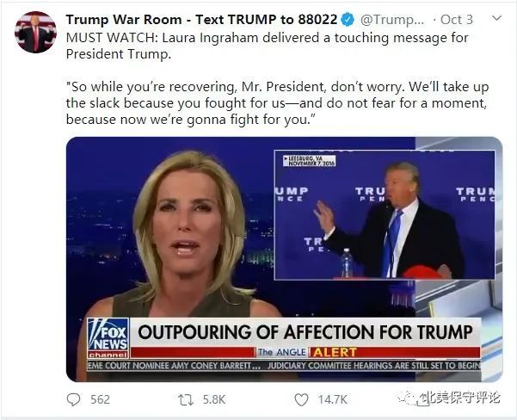Open the Oct 3 timestamp
Screen dimensions: 517x420
(457, 20)
